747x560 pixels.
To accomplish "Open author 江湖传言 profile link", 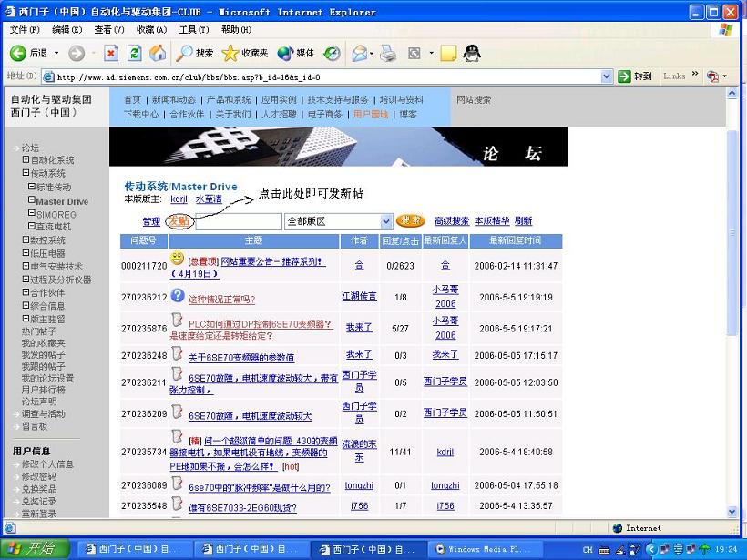I will tap(359, 296).
